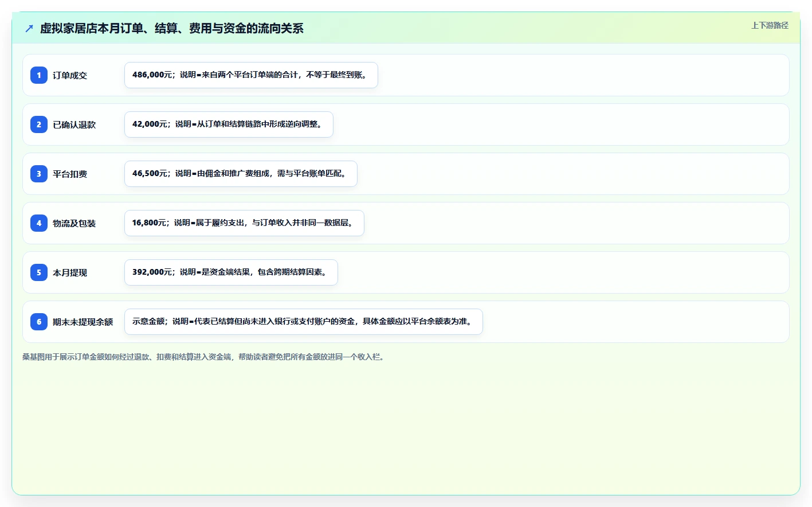
Task: Select the 平台扣费 label
Action: [70, 174]
